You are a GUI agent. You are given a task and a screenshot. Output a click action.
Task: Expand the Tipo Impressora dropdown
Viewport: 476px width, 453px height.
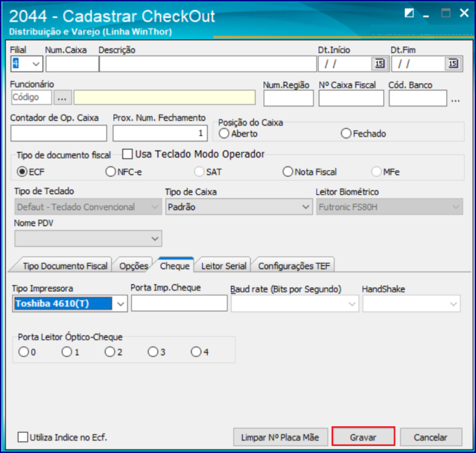(x=120, y=304)
